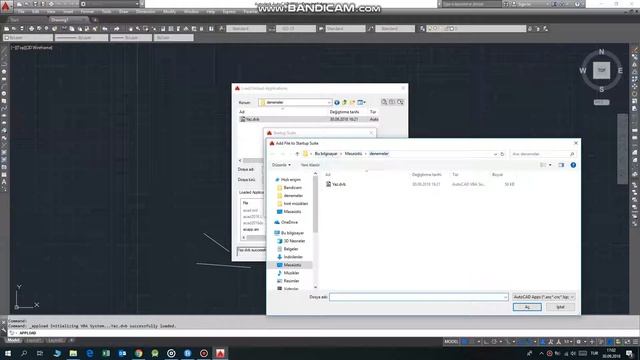Image resolution: width=640 pixels, height=360 pixels.
Task: Open the ByLayer linetype dropdown
Action: (x=82, y=38)
